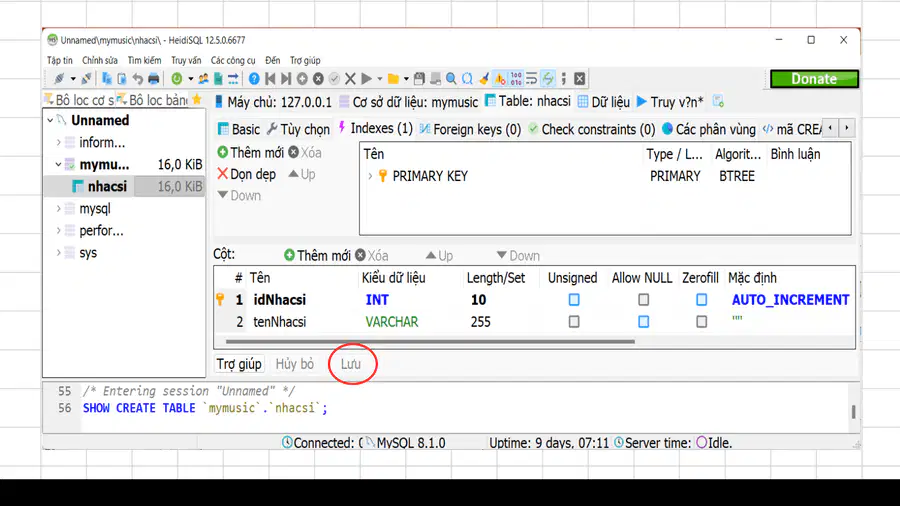Click the print toolbar icon
Screen dimensions: 900x506
[153, 79]
